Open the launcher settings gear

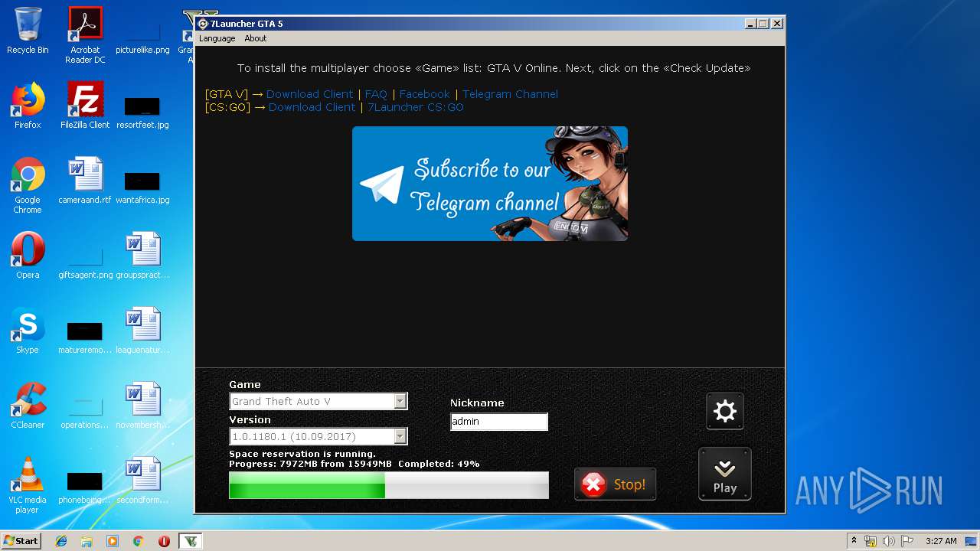724,412
